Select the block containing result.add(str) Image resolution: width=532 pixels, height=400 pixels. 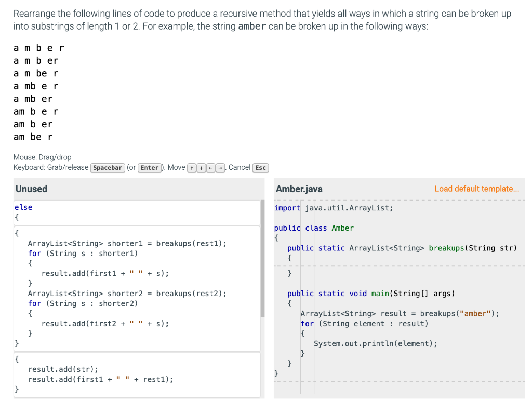(135, 374)
